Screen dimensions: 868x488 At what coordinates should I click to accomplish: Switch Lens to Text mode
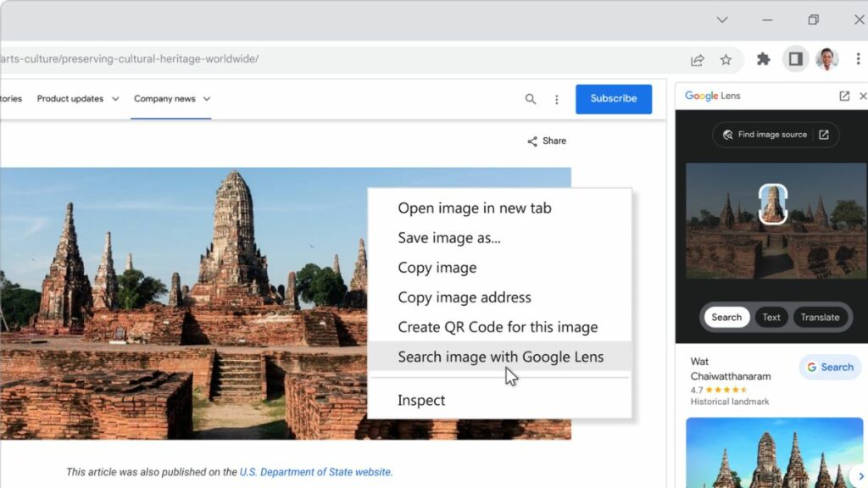pos(771,317)
